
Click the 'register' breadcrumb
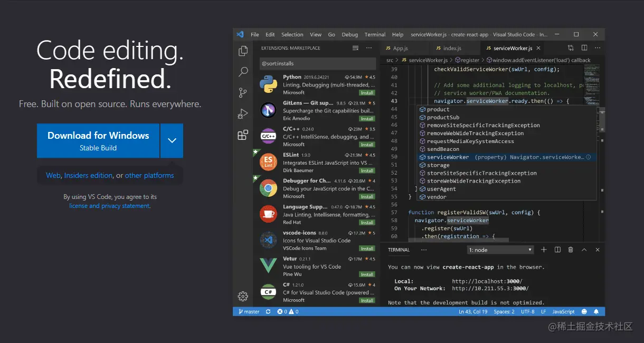pos(467,60)
